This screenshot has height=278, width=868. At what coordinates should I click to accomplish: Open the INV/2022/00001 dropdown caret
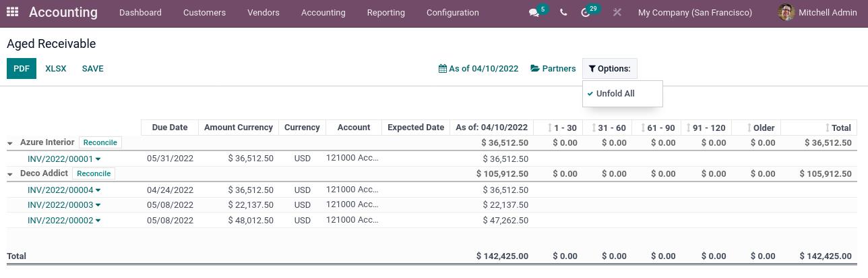coord(98,159)
